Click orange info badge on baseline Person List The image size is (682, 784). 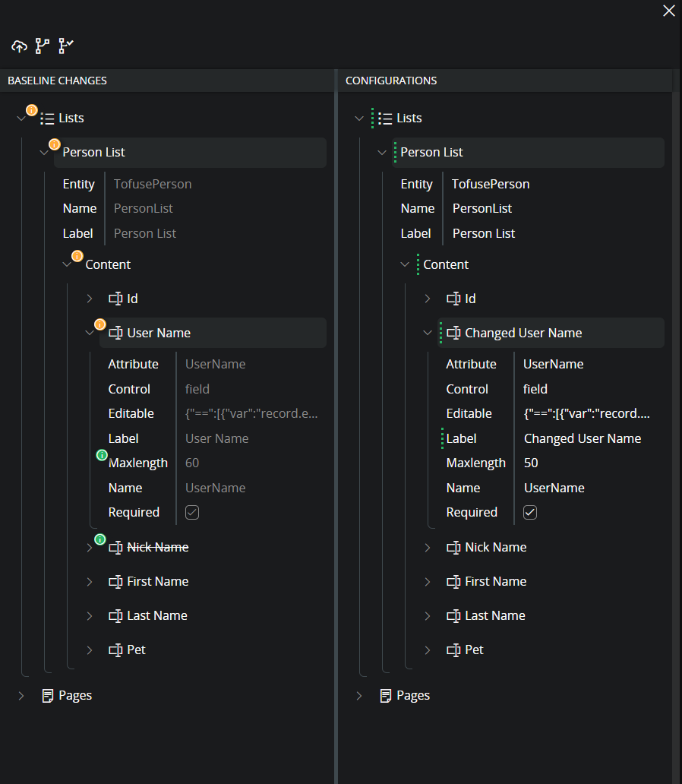tap(55, 144)
